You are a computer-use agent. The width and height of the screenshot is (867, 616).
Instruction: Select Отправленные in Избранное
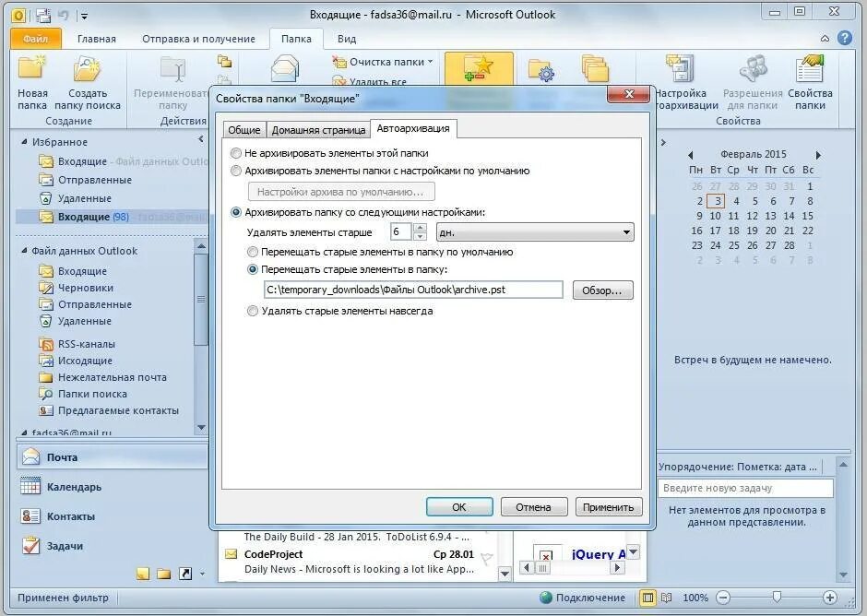95,180
